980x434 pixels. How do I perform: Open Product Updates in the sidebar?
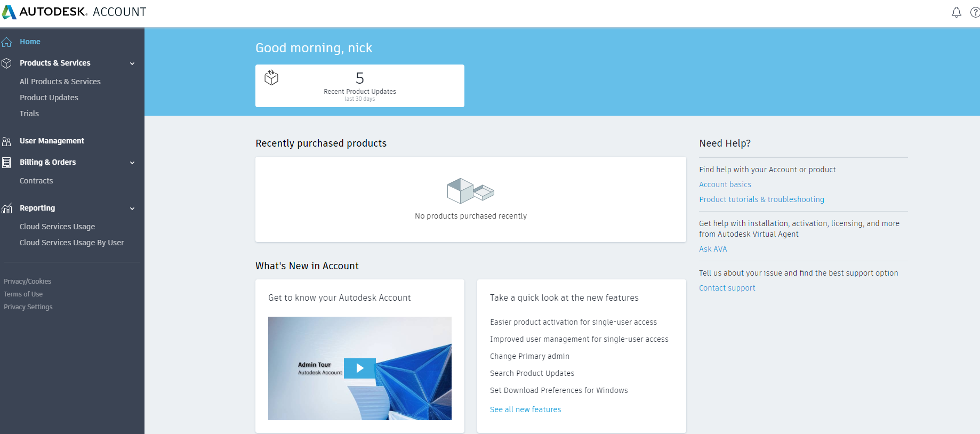click(x=49, y=98)
